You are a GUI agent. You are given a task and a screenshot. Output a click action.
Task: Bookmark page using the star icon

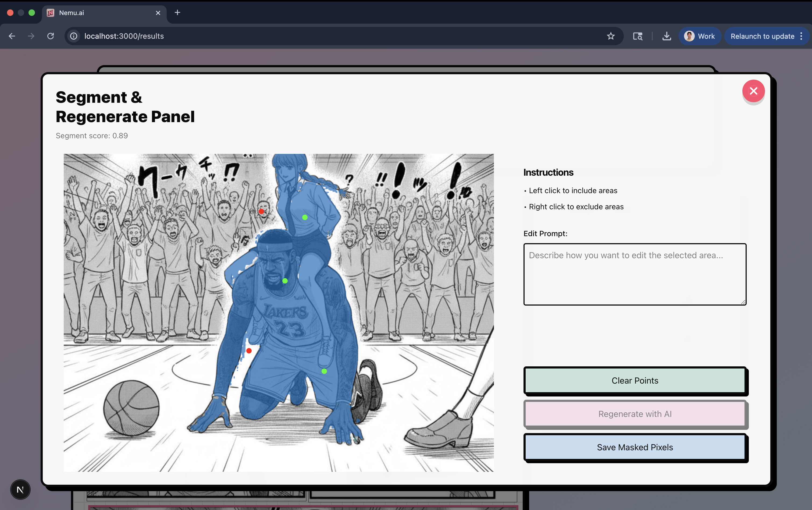point(610,36)
